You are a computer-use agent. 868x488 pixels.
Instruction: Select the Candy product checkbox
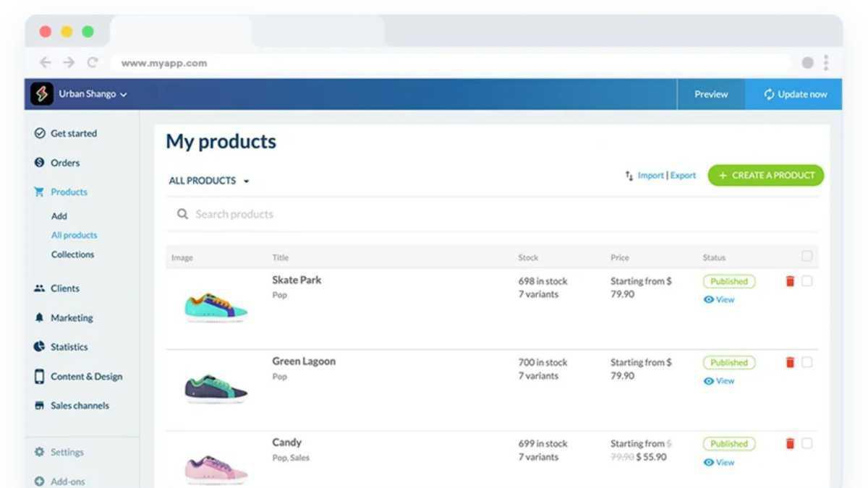(x=807, y=443)
